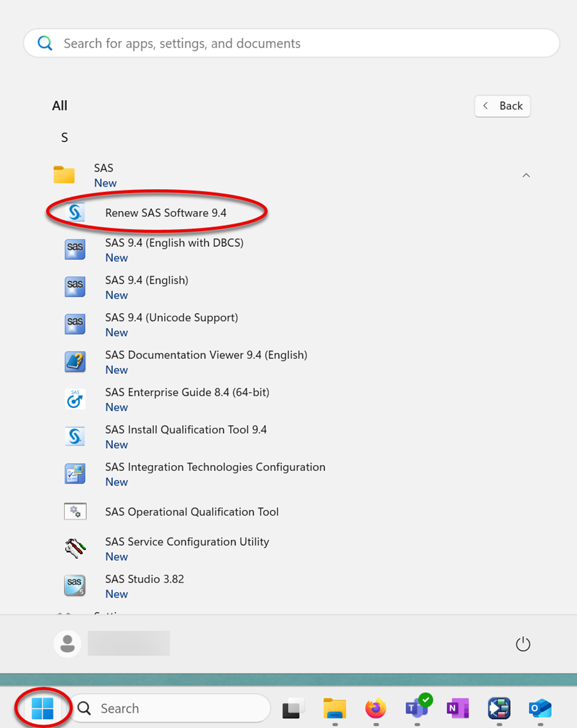
Task: Click the 'All' heading text
Action: tap(60, 106)
